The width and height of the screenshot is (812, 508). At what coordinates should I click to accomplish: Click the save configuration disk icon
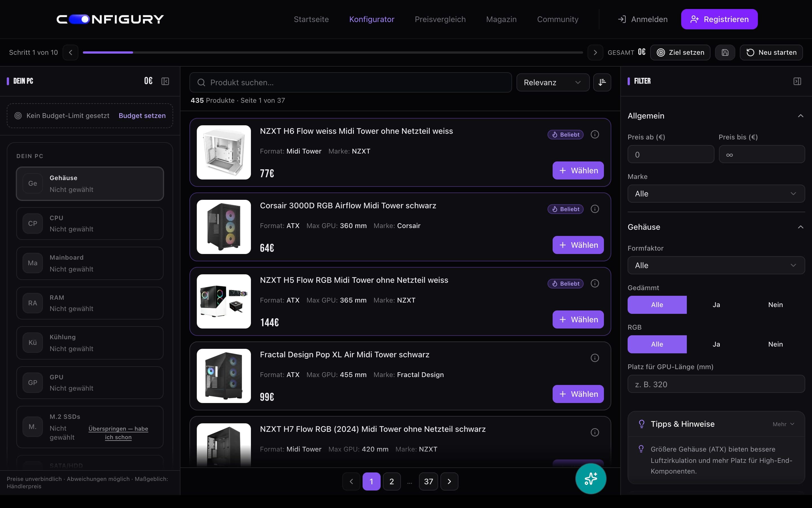pos(725,52)
